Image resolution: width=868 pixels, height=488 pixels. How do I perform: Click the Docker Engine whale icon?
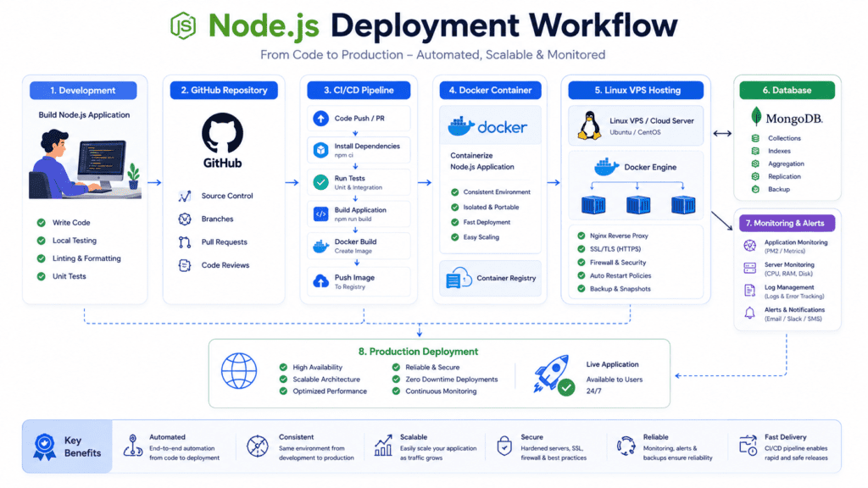point(606,167)
